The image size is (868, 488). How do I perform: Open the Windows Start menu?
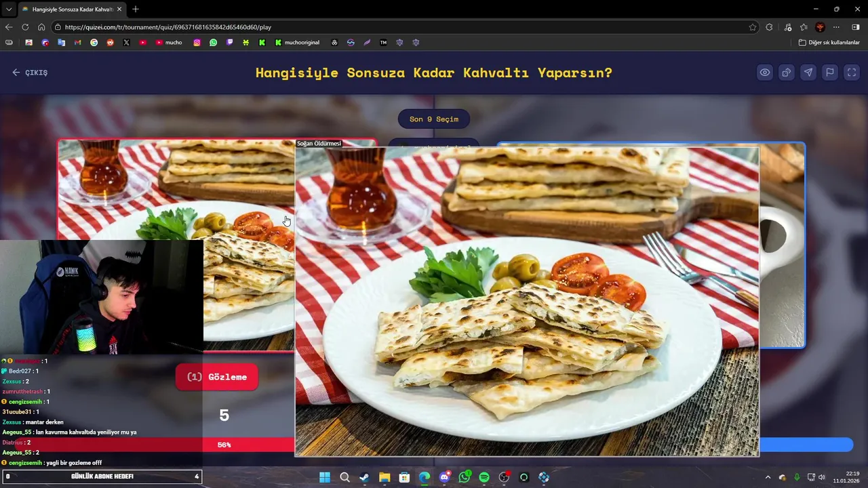click(325, 477)
